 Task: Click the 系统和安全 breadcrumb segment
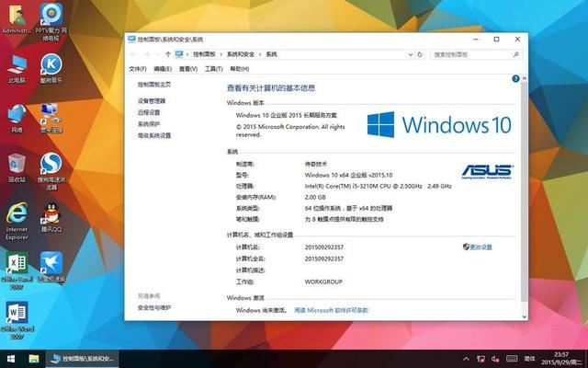[x=242, y=54]
